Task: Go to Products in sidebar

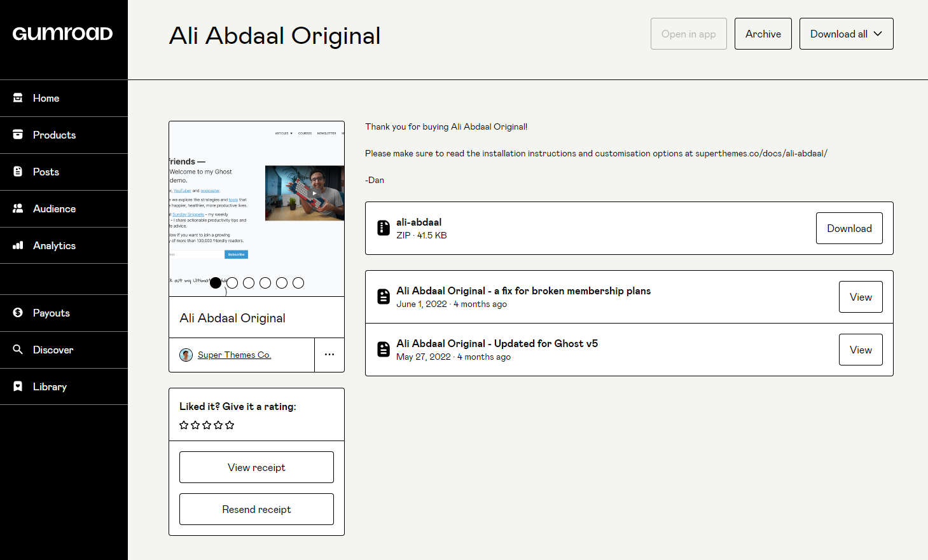Action: pos(64,135)
